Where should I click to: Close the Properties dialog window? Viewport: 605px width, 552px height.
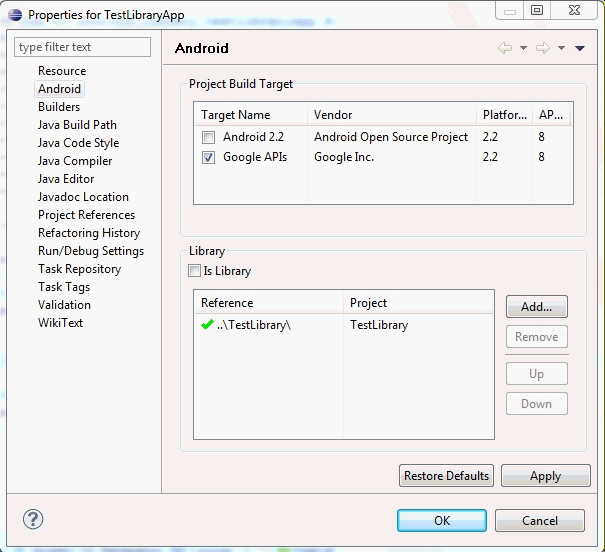coord(574,10)
